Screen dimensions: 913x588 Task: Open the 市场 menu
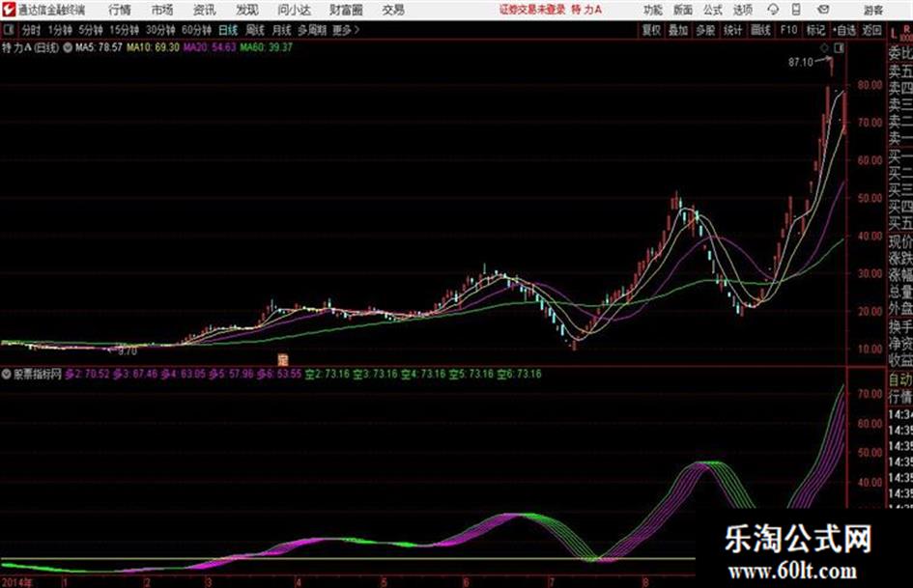(162, 10)
